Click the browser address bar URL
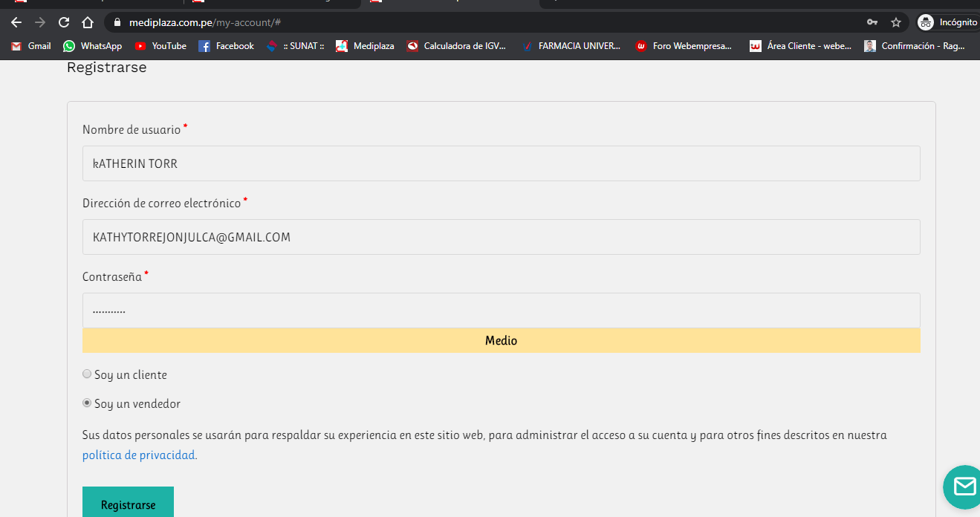Image resolution: width=980 pixels, height=517 pixels. [x=204, y=22]
